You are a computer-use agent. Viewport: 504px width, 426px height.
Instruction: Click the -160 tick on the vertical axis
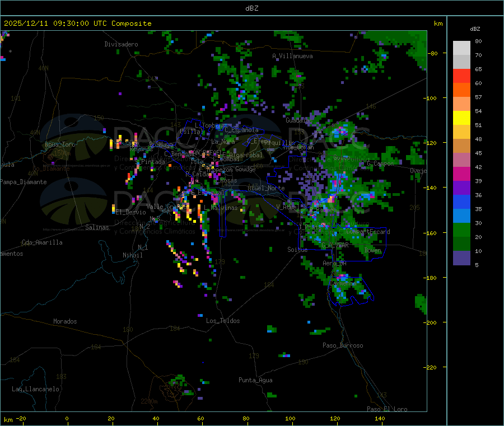click(431, 233)
